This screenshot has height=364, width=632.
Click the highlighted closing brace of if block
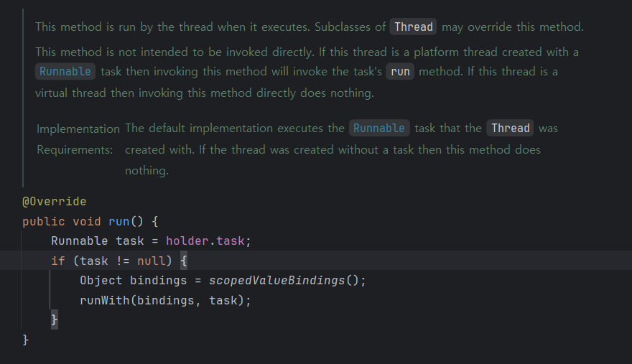pyautogui.click(x=55, y=319)
